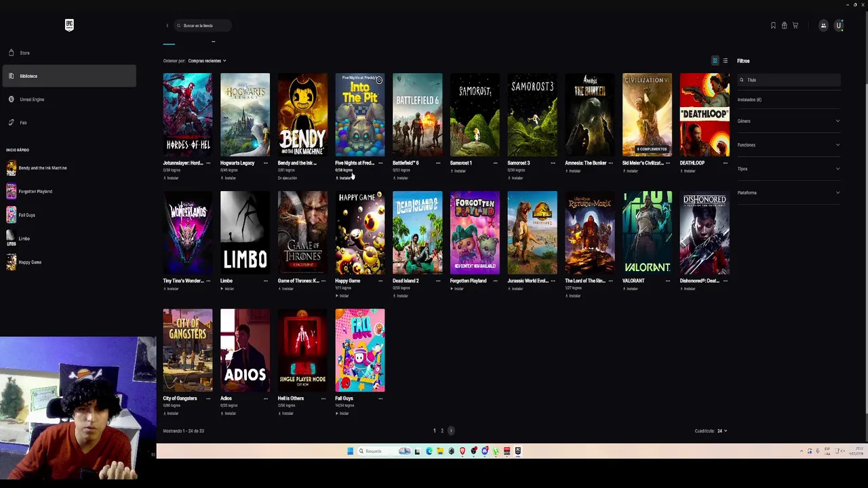Open Epic Games Launcher taskbar icon
Viewport: 868px width, 488px height.
[x=518, y=451]
